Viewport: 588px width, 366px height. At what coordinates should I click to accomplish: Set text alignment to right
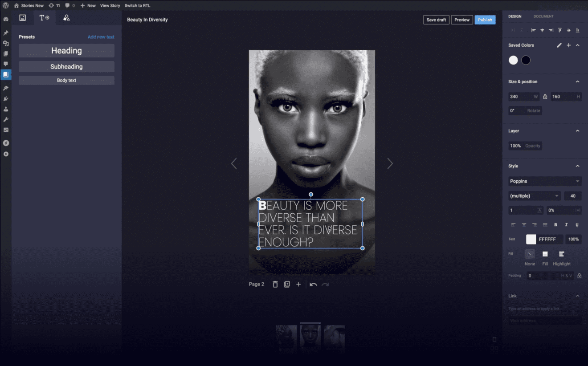[x=535, y=225]
